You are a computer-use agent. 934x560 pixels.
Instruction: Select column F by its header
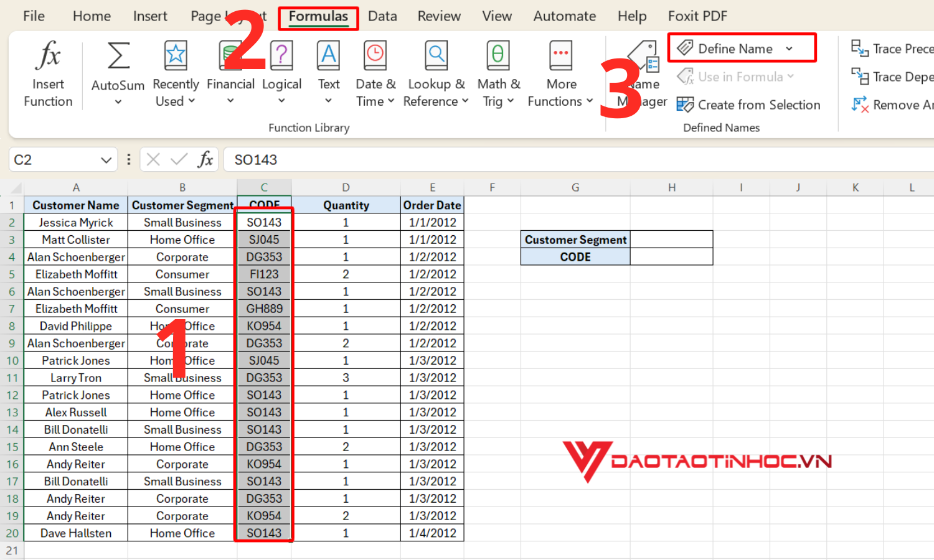point(492,187)
